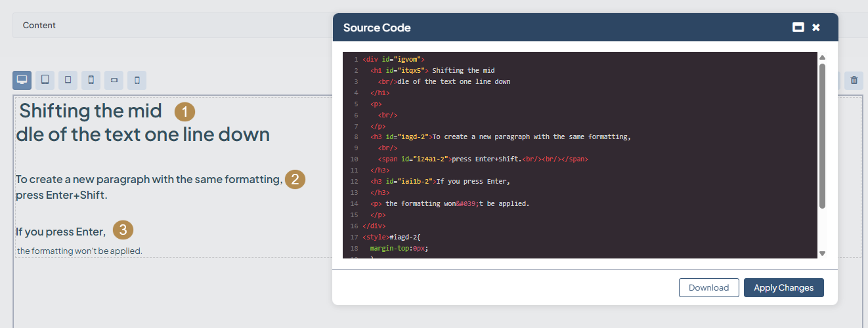
Task: Select the small tablet preview icon
Action: [x=68, y=80]
